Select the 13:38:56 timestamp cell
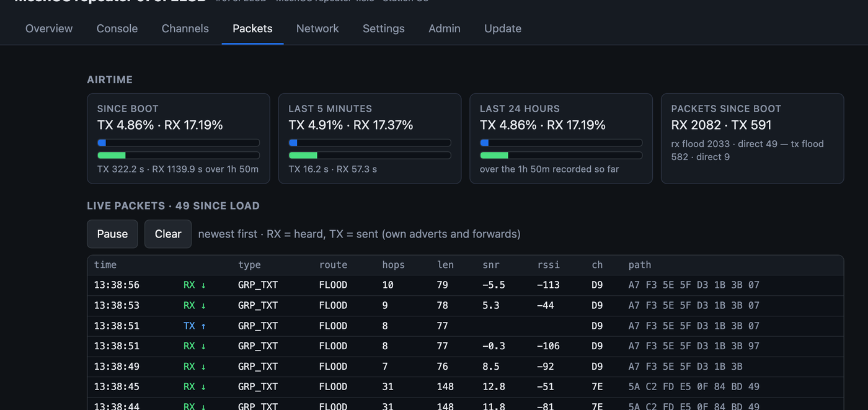 [x=117, y=285]
